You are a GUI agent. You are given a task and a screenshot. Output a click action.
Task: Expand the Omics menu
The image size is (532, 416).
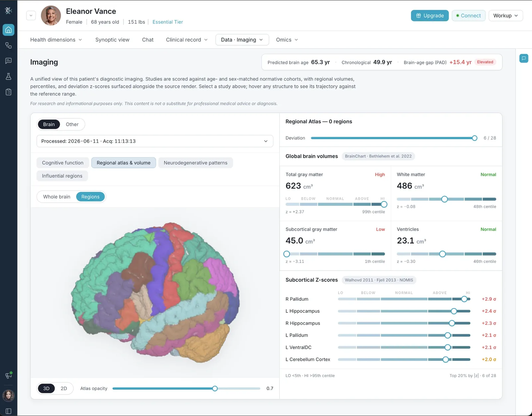tap(287, 40)
